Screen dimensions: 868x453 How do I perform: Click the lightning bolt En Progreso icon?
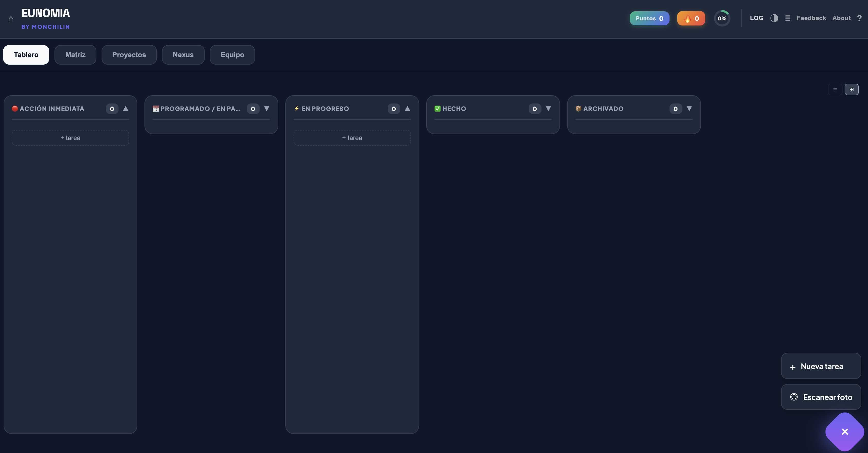(296, 109)
